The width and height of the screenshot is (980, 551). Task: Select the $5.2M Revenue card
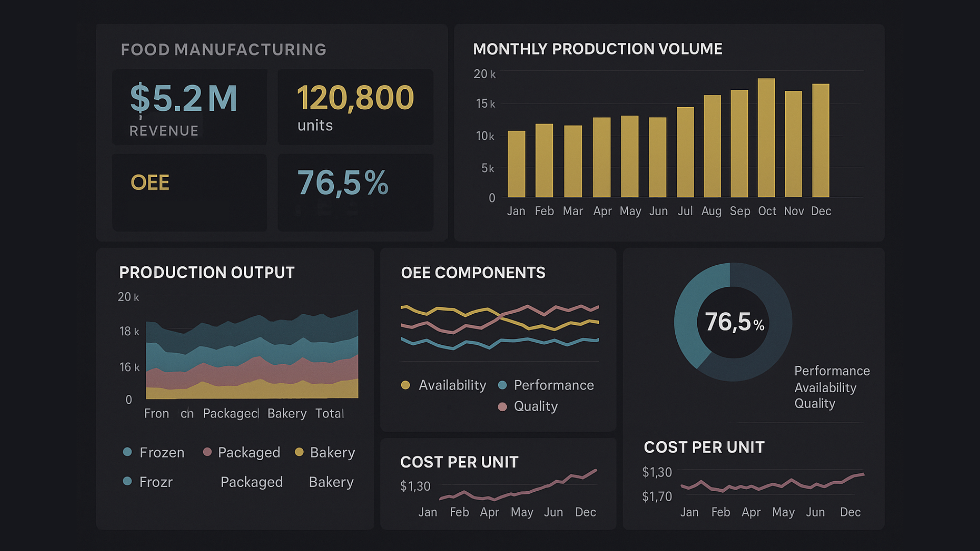(x=189, y=107)
